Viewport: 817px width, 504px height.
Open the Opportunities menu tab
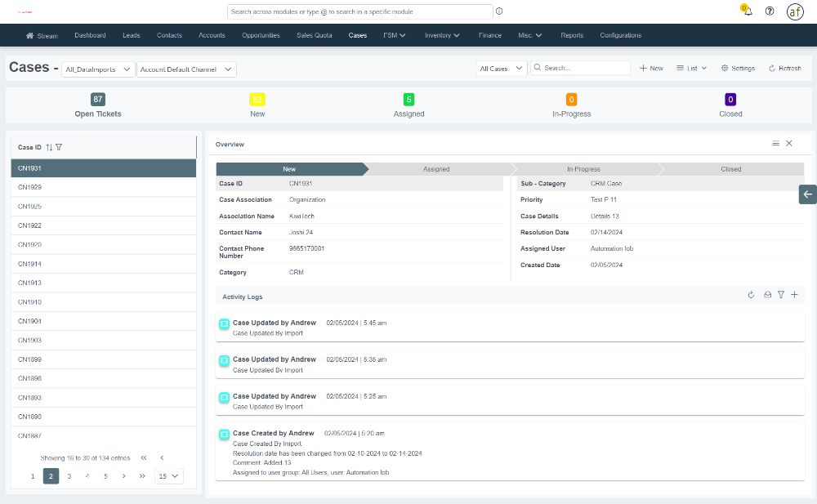[261, 35]
